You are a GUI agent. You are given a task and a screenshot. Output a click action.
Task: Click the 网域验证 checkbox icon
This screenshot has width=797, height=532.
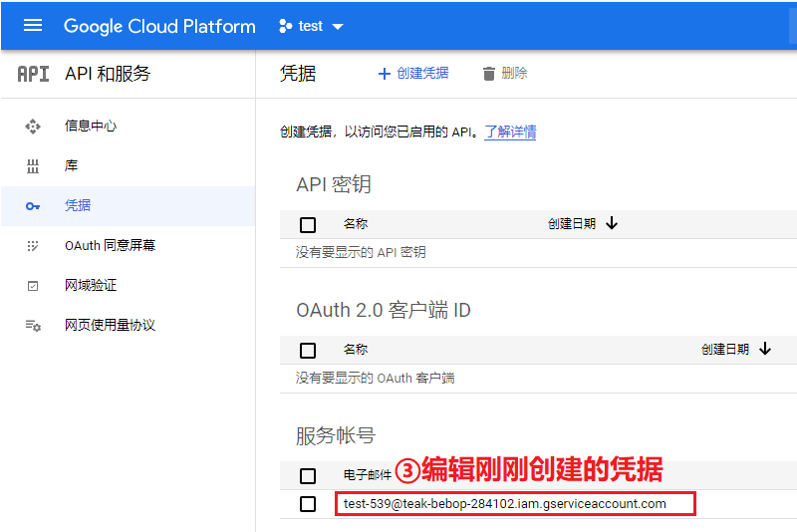33,286
